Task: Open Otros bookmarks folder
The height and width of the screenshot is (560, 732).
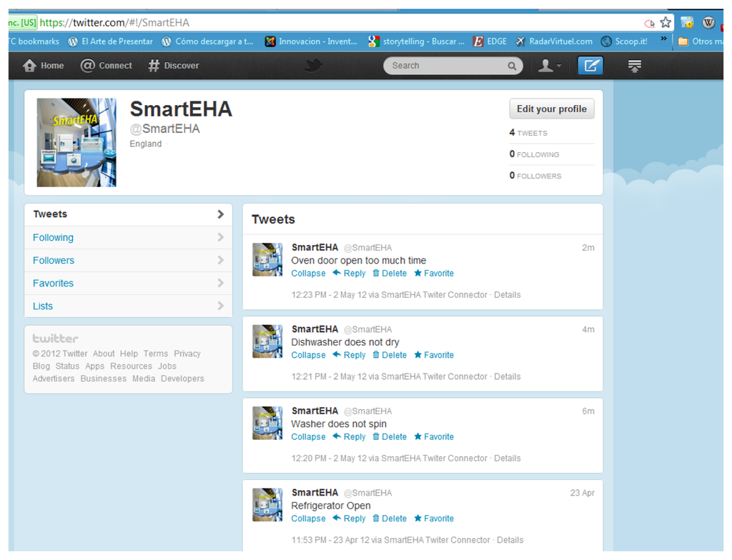Action: (701, 41)
